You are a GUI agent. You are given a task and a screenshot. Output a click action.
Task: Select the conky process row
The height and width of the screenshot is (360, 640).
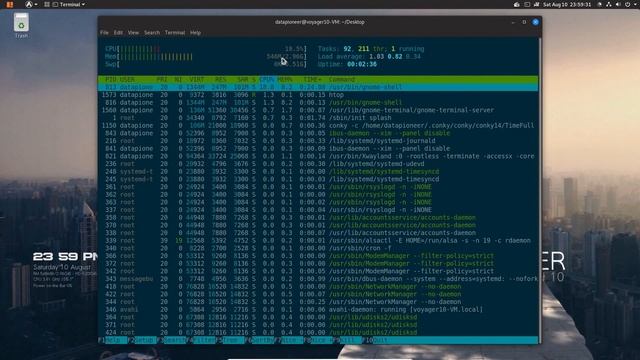(x=318, y=125)
